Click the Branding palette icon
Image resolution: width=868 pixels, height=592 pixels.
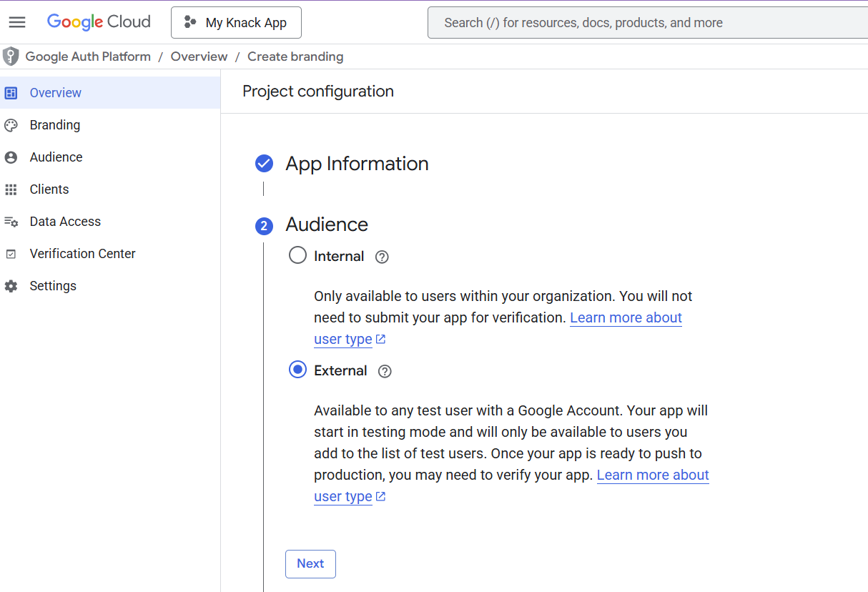pos(11,125)
